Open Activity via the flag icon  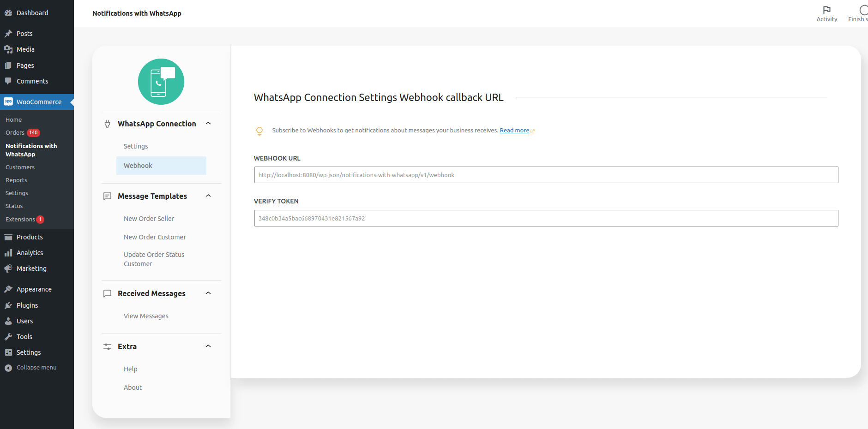pos(827,10)
